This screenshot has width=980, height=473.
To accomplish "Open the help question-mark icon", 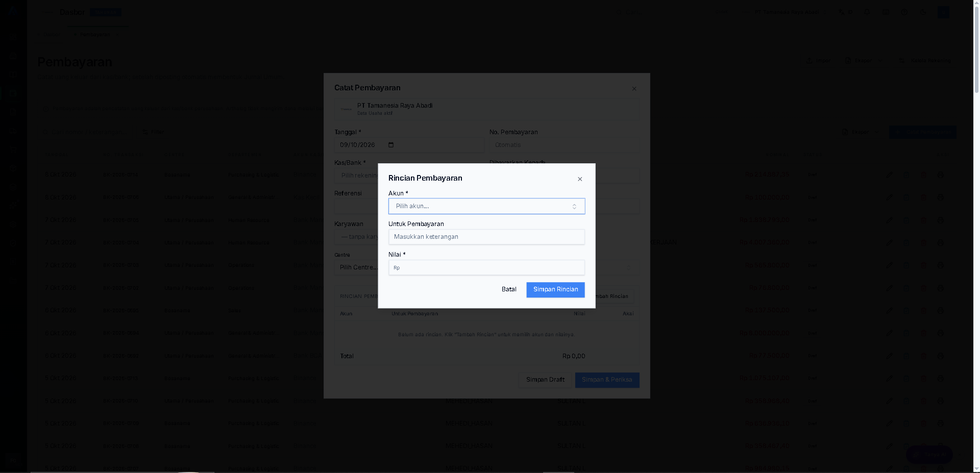I will 904,12.
